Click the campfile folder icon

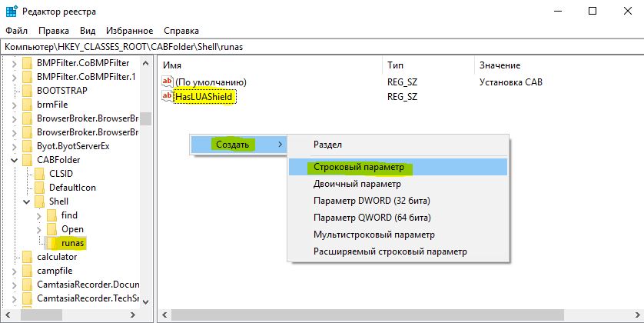coord(27,271)
